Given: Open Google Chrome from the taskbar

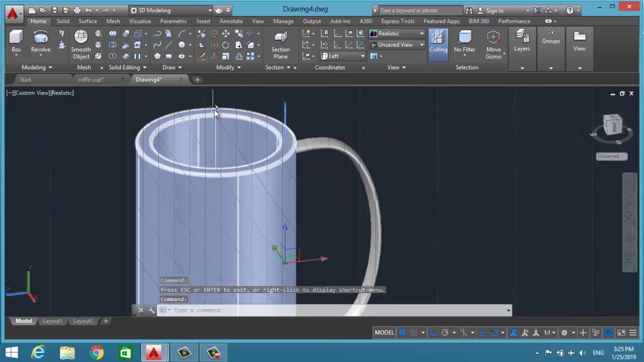Looking at the screenshot, I should [97, 352].
